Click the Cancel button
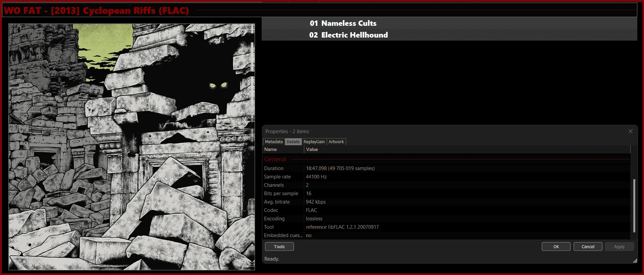 pyautogui.click(x=588, y=246)
